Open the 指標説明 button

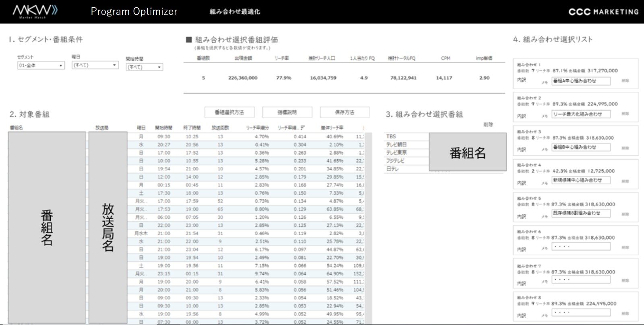(x=287, y=113)
